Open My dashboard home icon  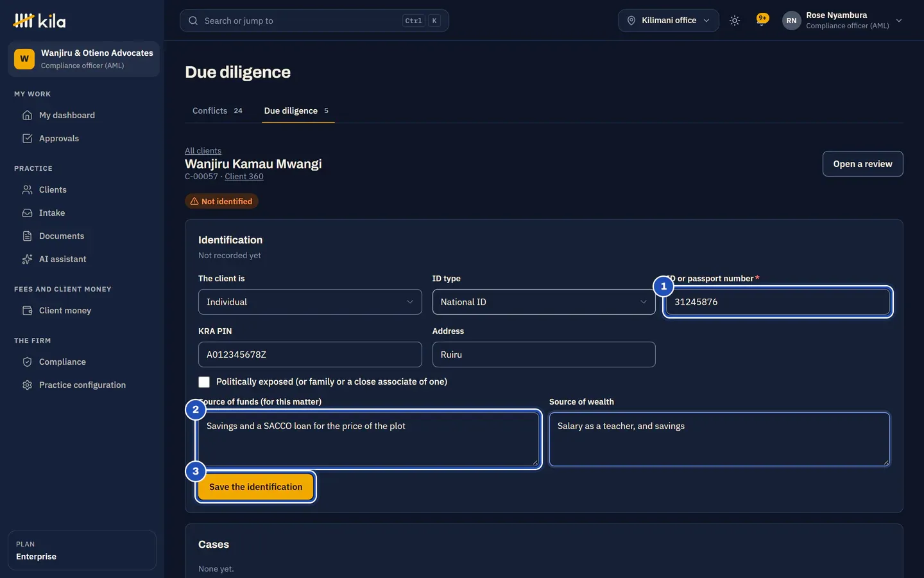tap(27, 115)
